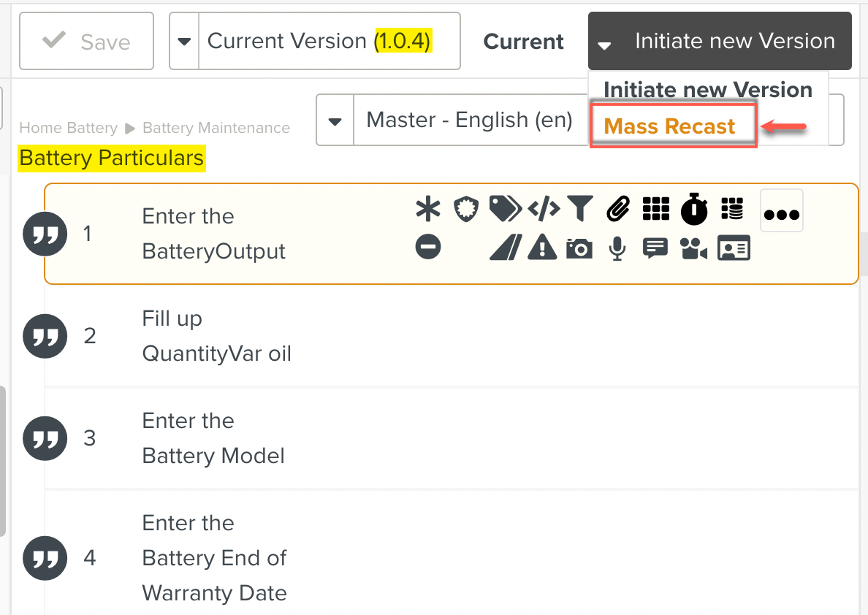Click the microphone audio icon
Viewport: 868px width, 615px height.
[617, 249]
